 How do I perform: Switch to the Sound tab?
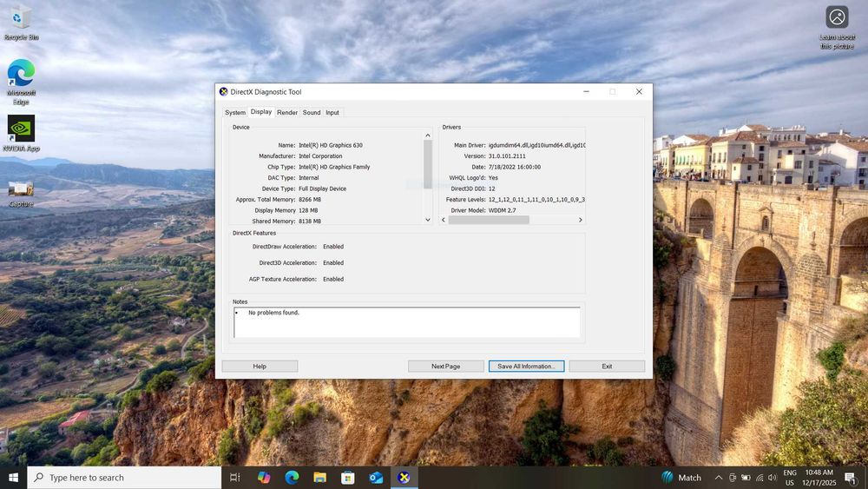click(x=312, y=112)
